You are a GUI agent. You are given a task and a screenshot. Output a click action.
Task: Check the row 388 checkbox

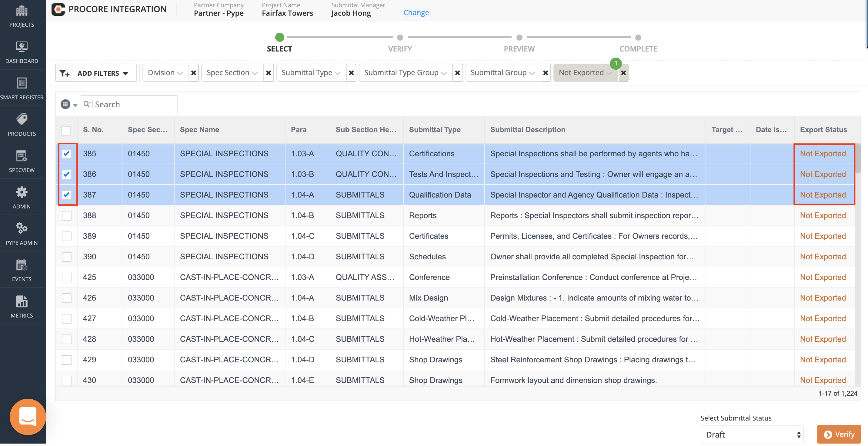pyautogui.click(x=67, y=216)
